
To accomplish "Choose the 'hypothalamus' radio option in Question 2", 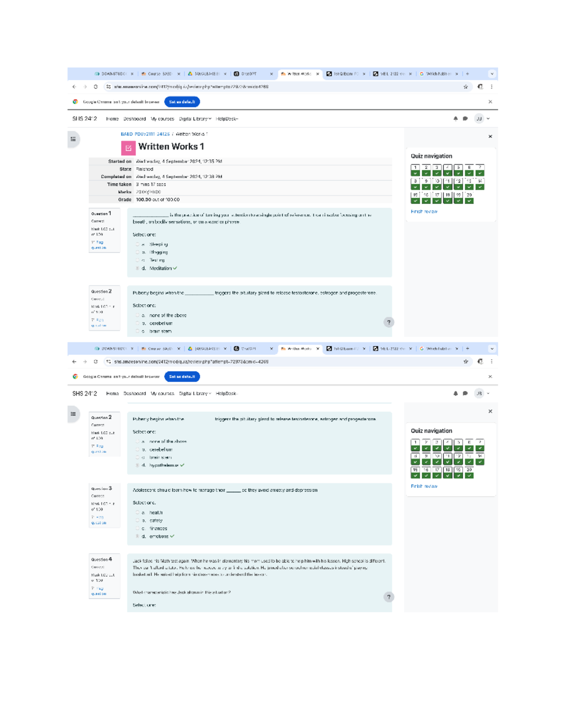I will (x=137, y=465).
